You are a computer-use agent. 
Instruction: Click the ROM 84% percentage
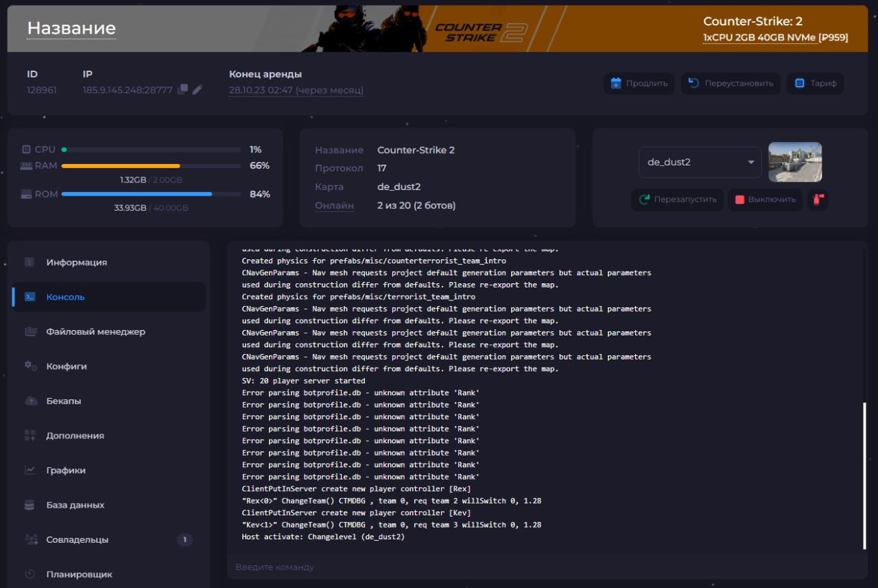click(x=260, y=194)
